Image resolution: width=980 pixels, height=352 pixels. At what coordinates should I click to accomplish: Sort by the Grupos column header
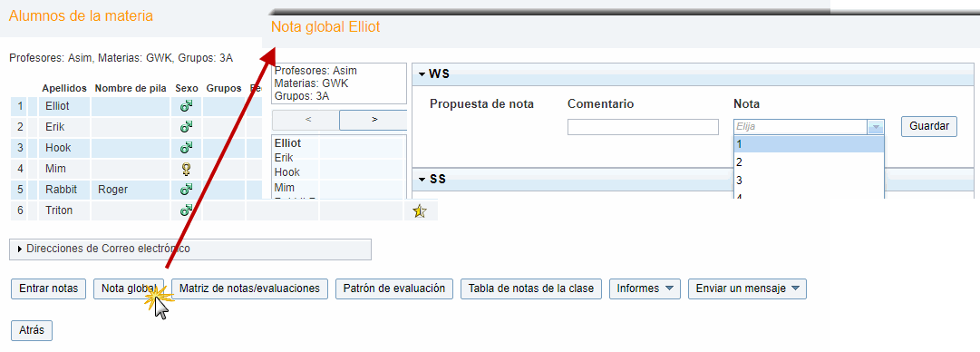pos(224,89)
